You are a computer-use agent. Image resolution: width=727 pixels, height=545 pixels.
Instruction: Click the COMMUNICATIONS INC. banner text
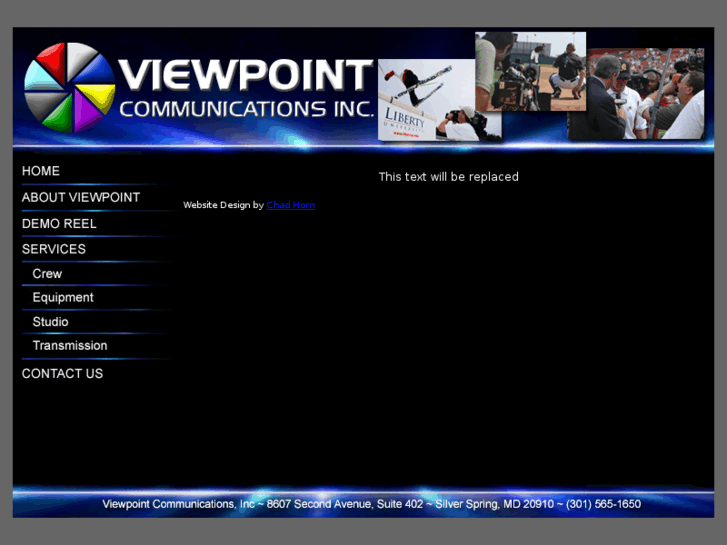(x=247, y=109)
